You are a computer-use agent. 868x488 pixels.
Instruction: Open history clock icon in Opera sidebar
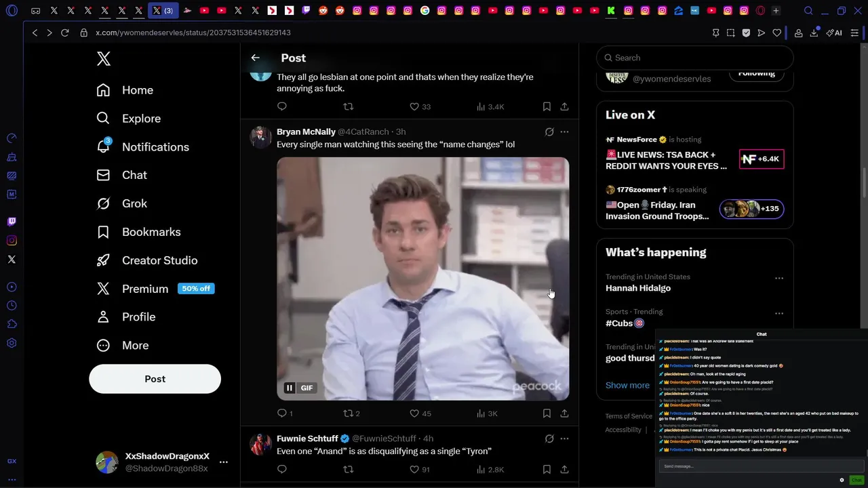(x=12, y=306)
